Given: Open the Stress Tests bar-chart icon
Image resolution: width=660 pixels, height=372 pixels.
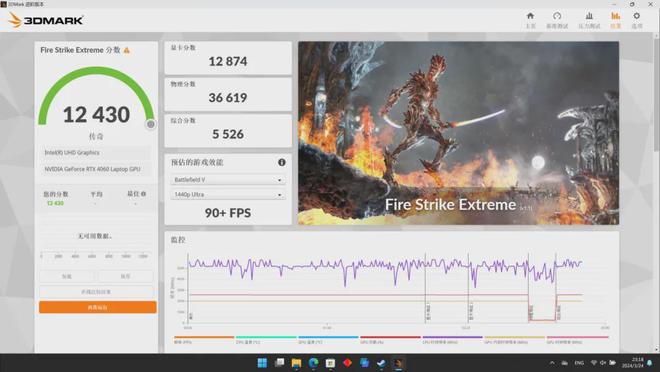Looking at the screenshot, I should tap(589, 20).
